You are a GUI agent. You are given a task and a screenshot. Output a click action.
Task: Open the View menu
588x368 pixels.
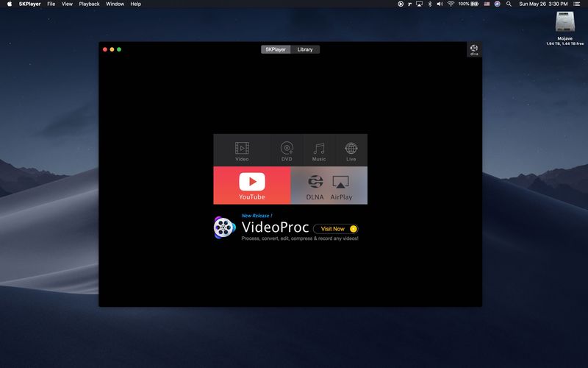click(67, 4)
